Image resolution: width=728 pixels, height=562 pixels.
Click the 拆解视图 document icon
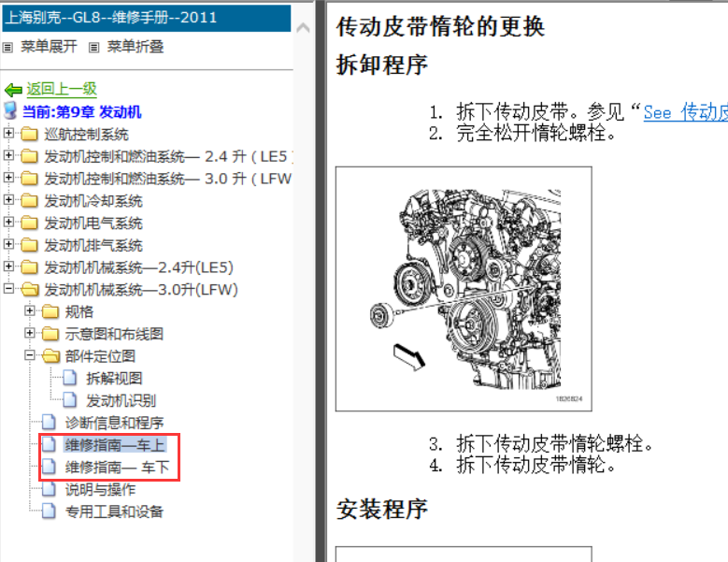[70, 378]
